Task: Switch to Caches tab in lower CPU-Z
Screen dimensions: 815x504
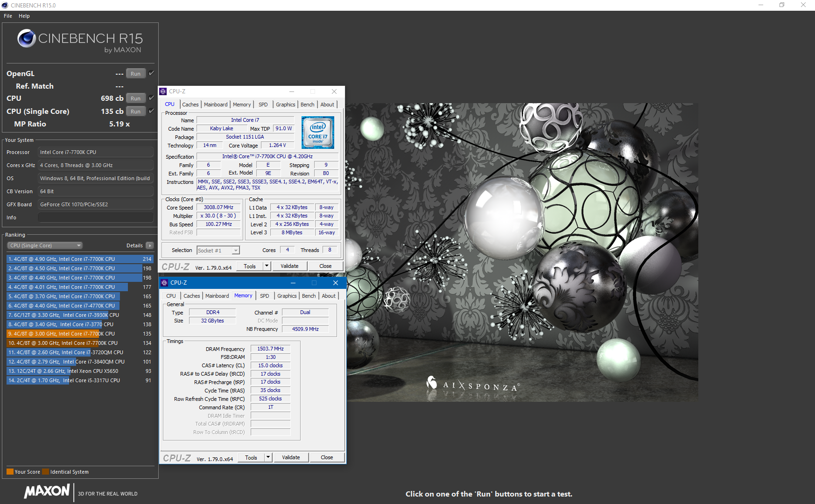Action: tap(192, 296)
